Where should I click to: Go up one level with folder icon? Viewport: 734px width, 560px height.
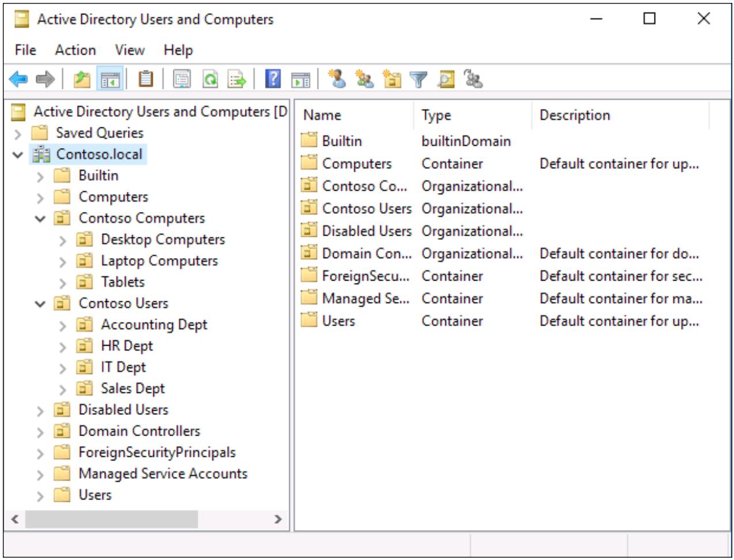click(82, 79)
